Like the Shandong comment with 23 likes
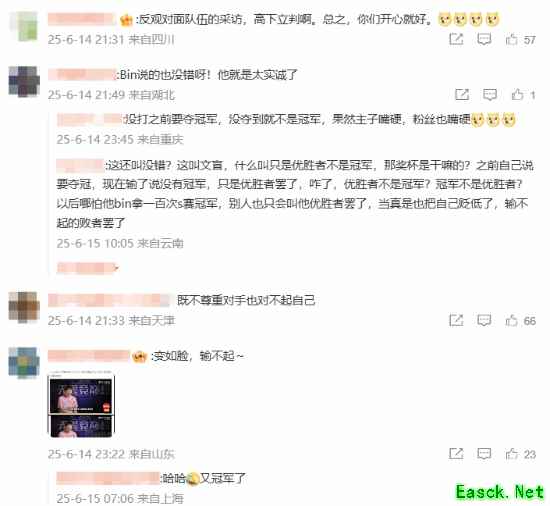 coord(511,454)
